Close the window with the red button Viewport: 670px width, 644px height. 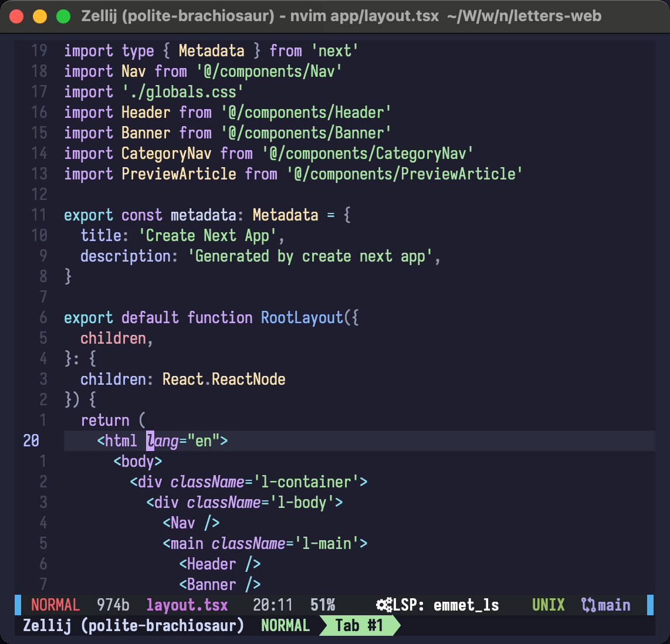coord(17,16)
